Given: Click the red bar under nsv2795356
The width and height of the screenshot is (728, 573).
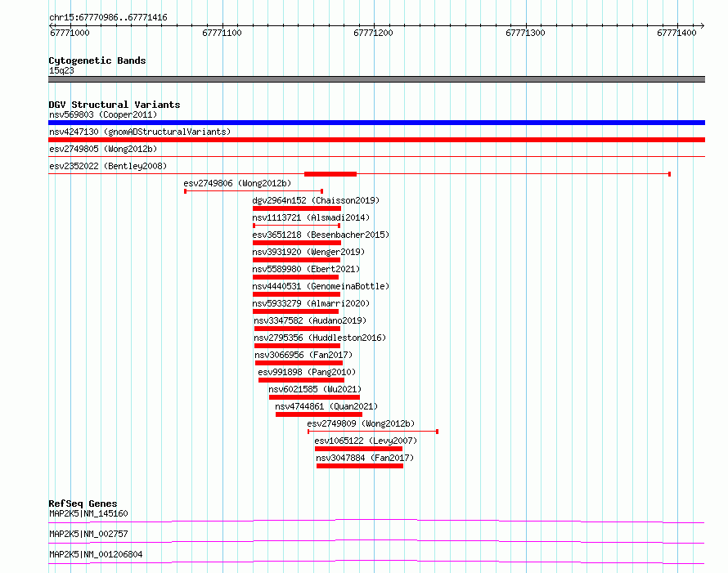Looking at the screenshot, I should coord(297,346).
